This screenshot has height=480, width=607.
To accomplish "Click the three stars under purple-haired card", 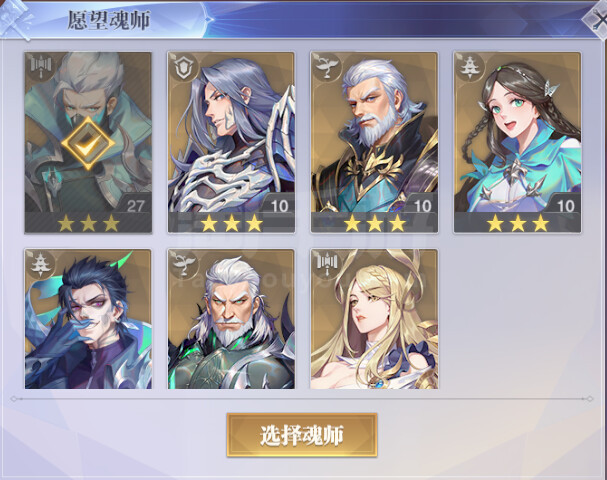I will point(232,223).
